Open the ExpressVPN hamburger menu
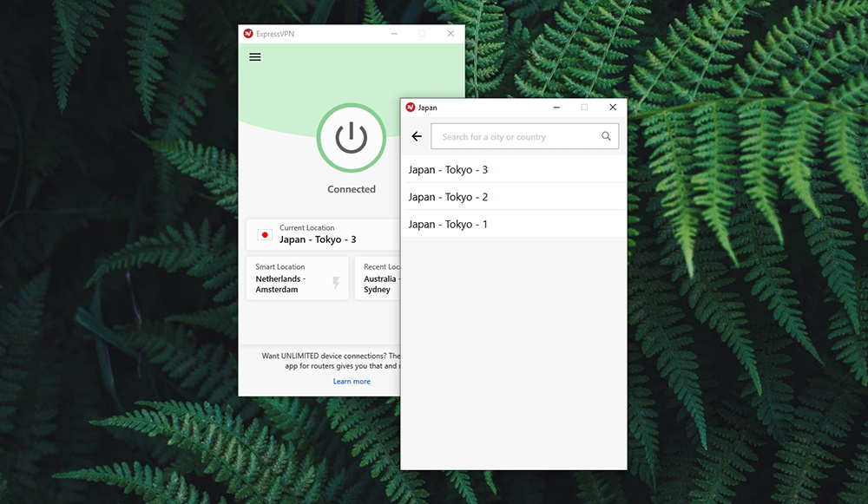Image resolution: width=868 pixels, height=504 pixels. [254, 57]
